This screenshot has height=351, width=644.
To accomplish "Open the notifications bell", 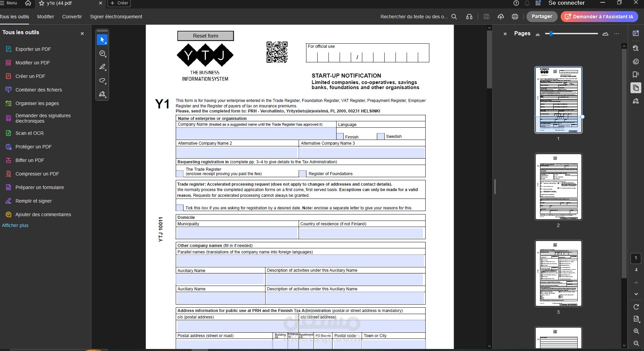I will click(x=527, y=3).
